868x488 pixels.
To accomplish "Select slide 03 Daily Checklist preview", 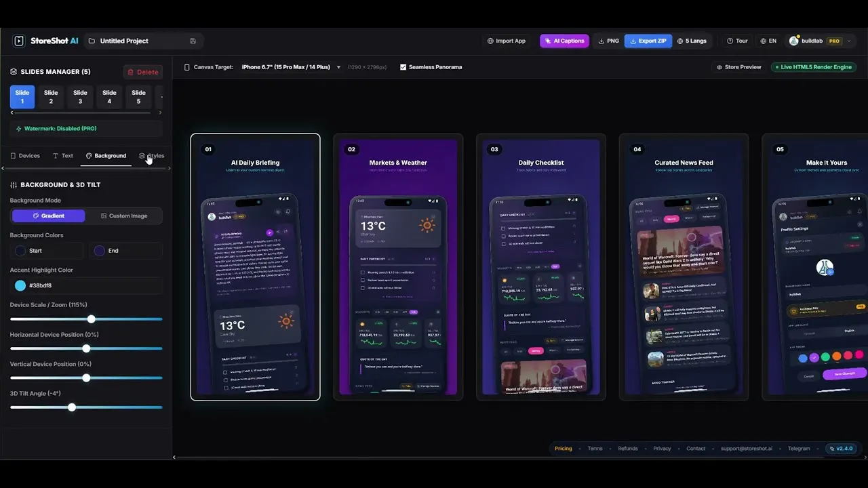I will pyautogui.click(x=541, y=267).
